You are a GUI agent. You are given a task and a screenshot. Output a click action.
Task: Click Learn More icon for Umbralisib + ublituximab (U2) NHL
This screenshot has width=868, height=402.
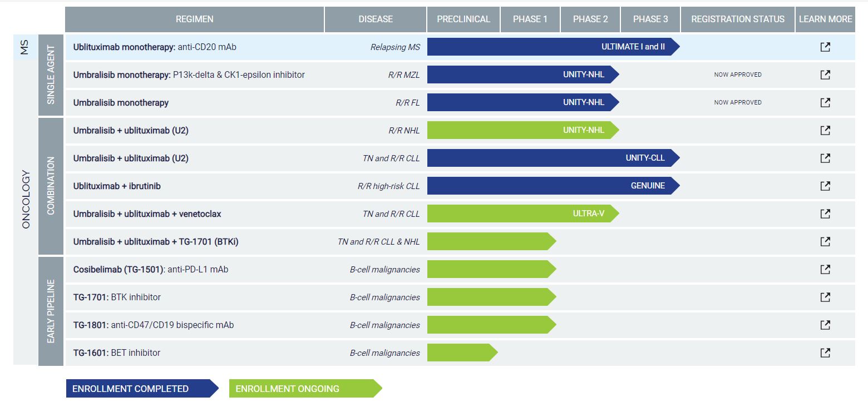pyautogui.click(x=825, y=130)
